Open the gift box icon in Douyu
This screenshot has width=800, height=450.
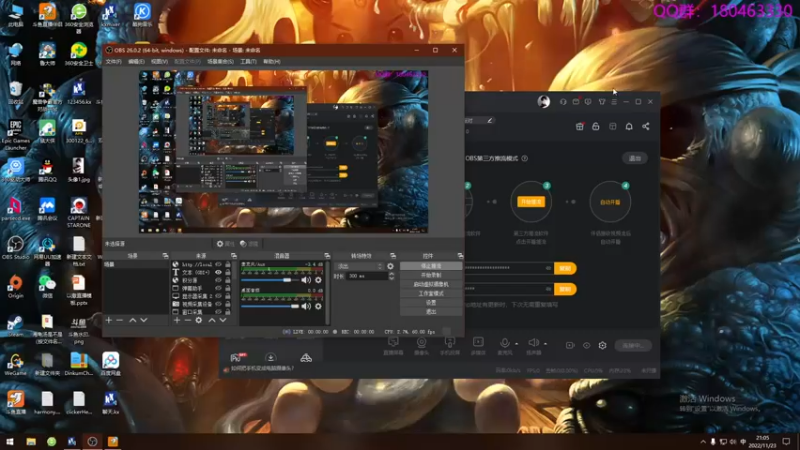click(x=580, y=127)
